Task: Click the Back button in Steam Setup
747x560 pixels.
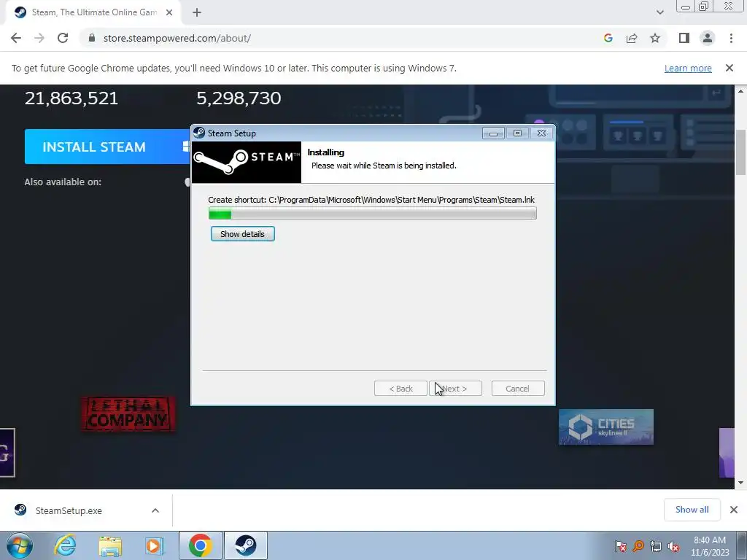Action: click(x=400, y=389)
